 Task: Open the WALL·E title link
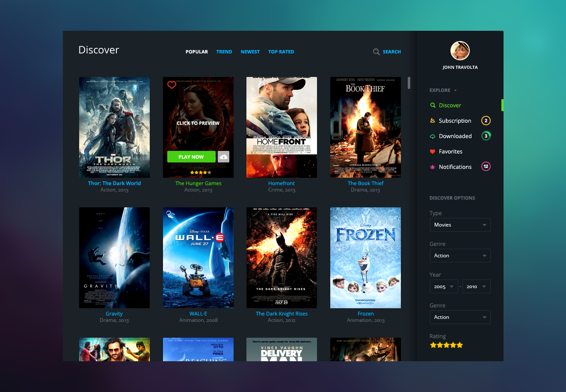[198, 313]
